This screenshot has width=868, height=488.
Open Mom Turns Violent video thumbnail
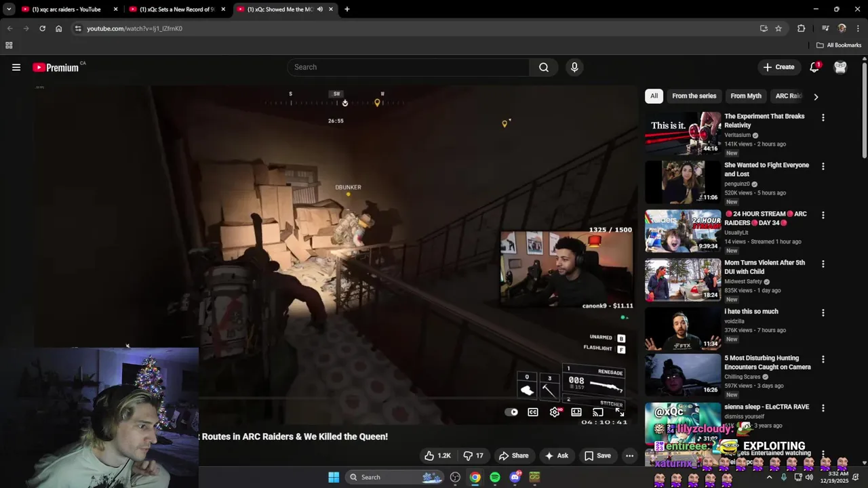pyautogui.click(x=682, y=279)
